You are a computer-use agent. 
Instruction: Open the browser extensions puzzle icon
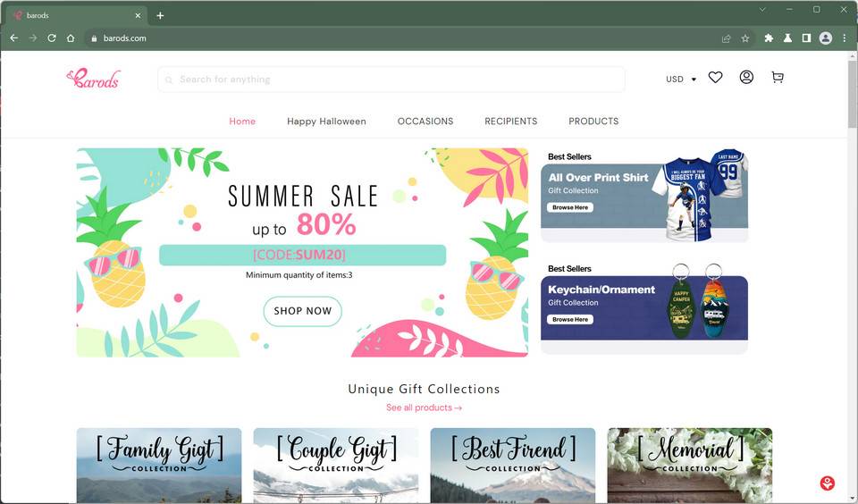coord(769,38)
